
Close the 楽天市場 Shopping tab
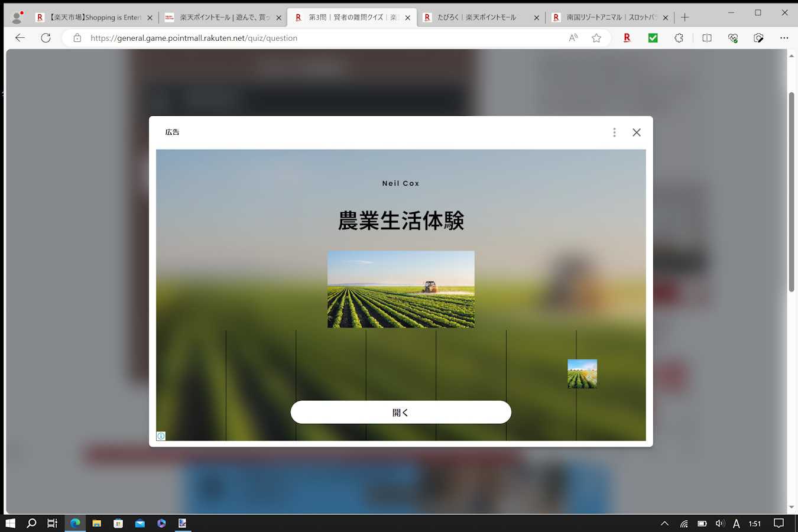coord(150,18)
